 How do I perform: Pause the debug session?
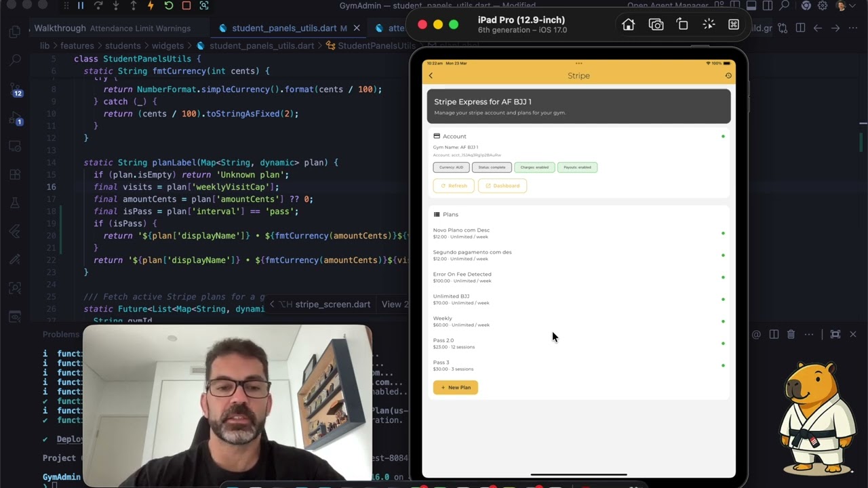click(80, 5)
